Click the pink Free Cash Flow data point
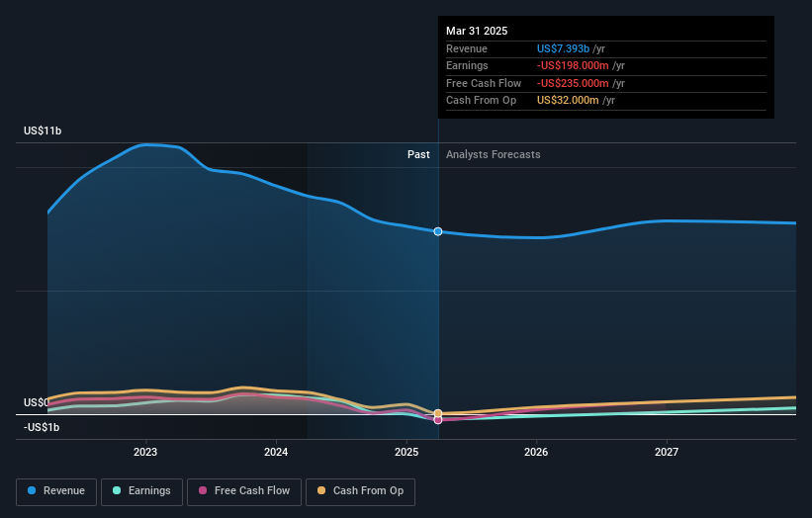Viewport: 812px width, 518px height. pos(438,420)
